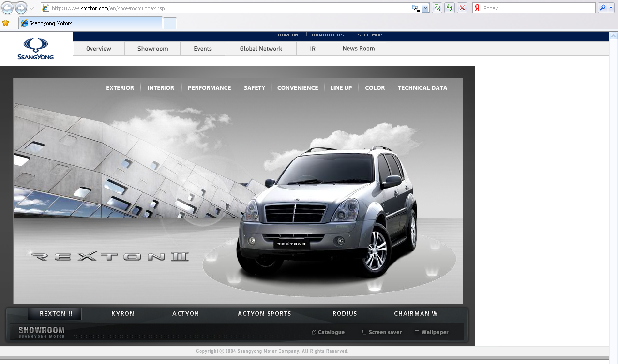Click the SHOWROOM Ssangyong Motor label
The height and width of the screenshot is (364, 618).
[42, 332]
